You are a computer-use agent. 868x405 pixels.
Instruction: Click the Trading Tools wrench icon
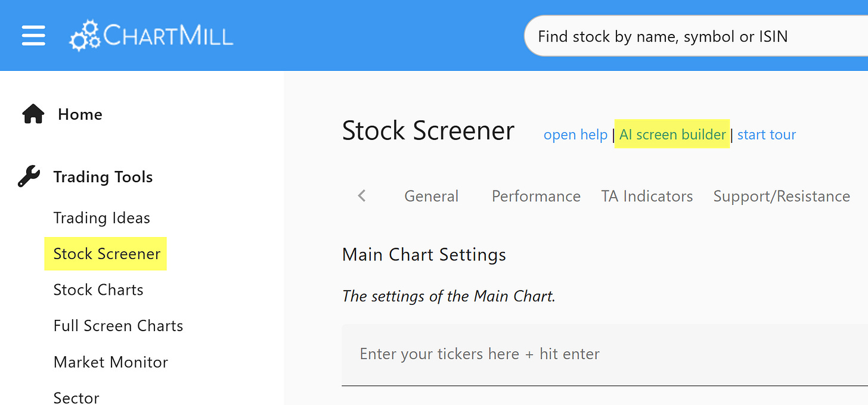click(x=29, y=177)
